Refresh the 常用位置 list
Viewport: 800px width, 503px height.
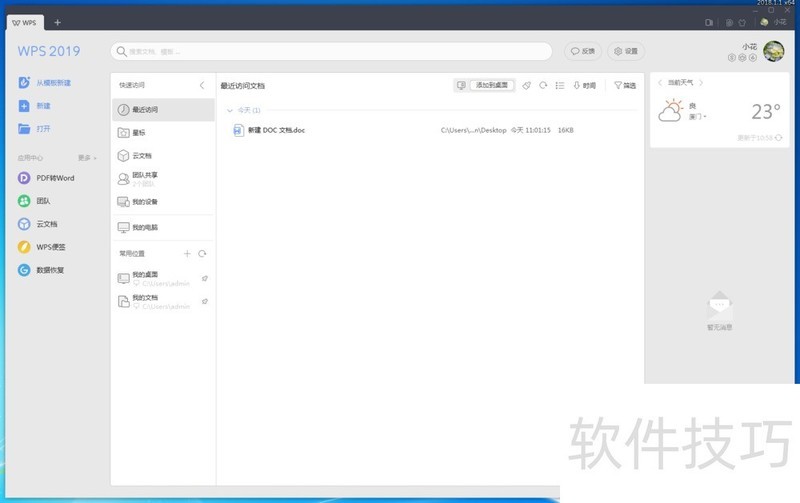[202, 254]
